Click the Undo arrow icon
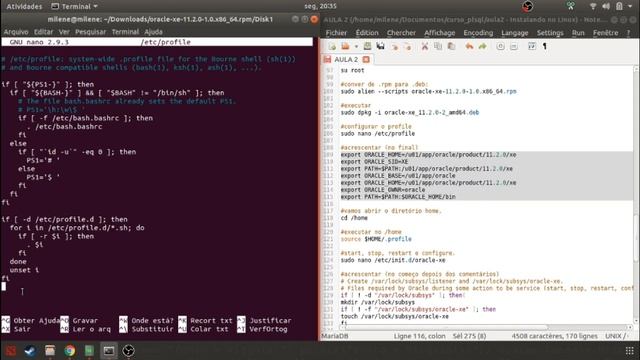 pos(469,46)
